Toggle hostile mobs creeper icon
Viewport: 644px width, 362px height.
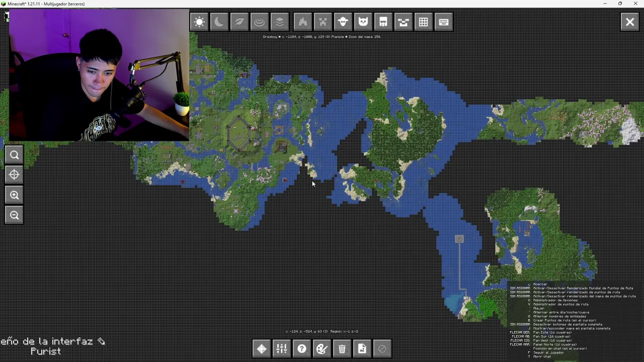[323, 22]
